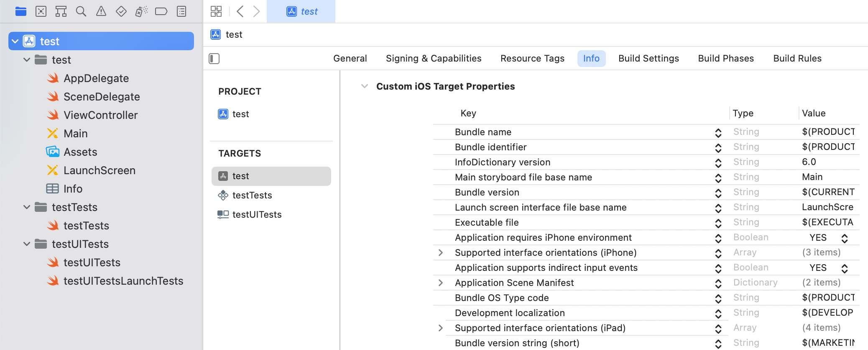This screenshot has width=868, height=350.
Task: Open the report navigator icon
Action: pos(181,11)
